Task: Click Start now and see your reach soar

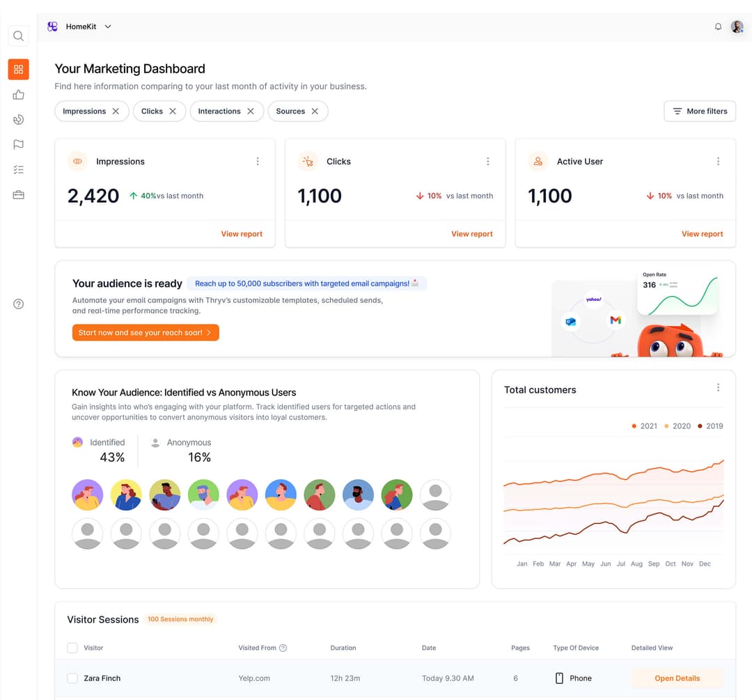Action: click(146, 333)
